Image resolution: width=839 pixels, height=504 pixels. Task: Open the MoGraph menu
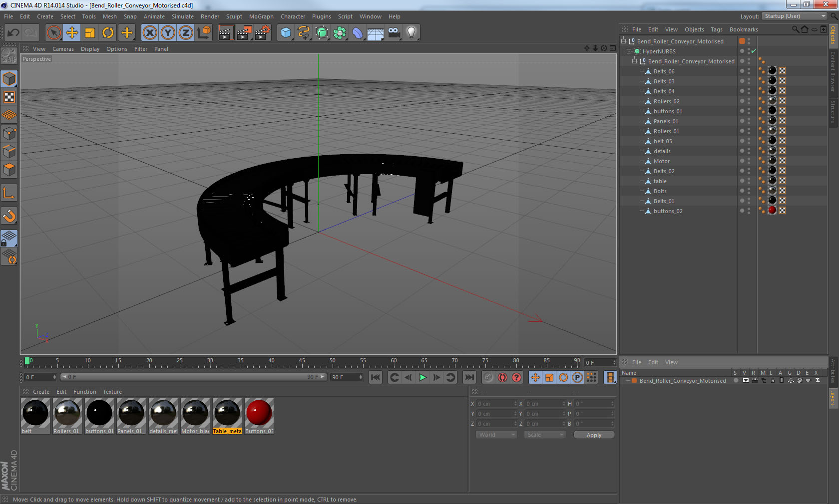pos(261,16)
